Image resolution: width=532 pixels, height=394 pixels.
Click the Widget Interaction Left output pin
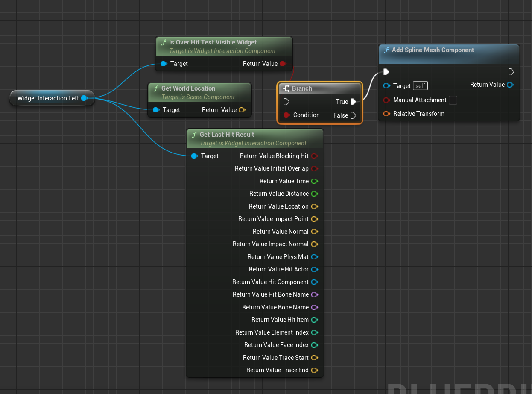click(x=84, y=98)
